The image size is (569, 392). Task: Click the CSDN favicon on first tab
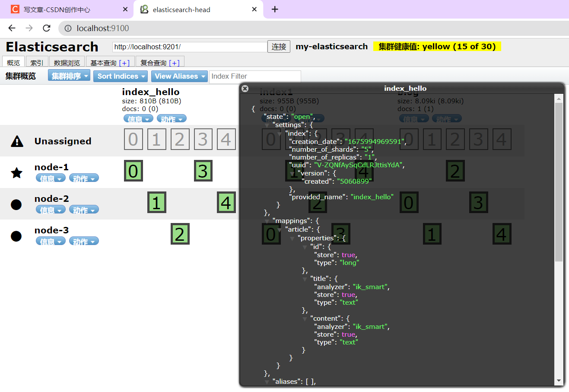click(x=15, y=9)
